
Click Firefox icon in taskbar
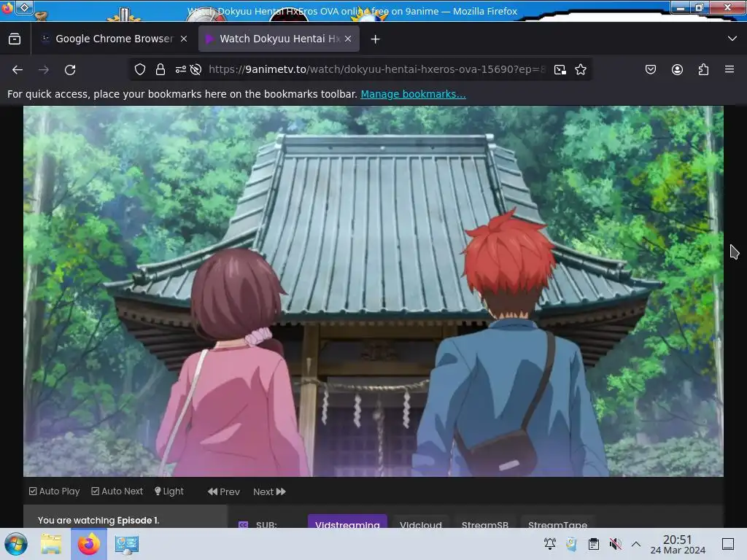(89, 544)
